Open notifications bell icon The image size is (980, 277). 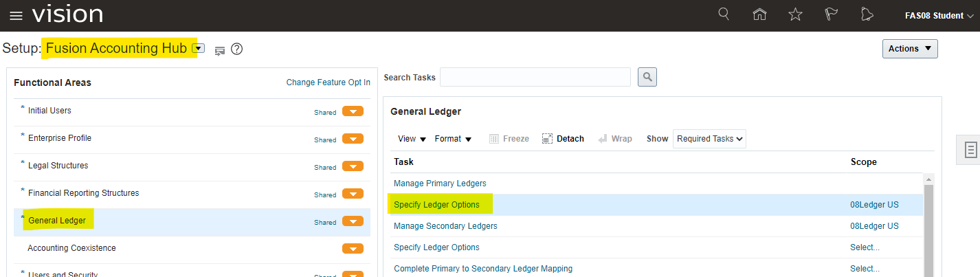tap(867, 14)
